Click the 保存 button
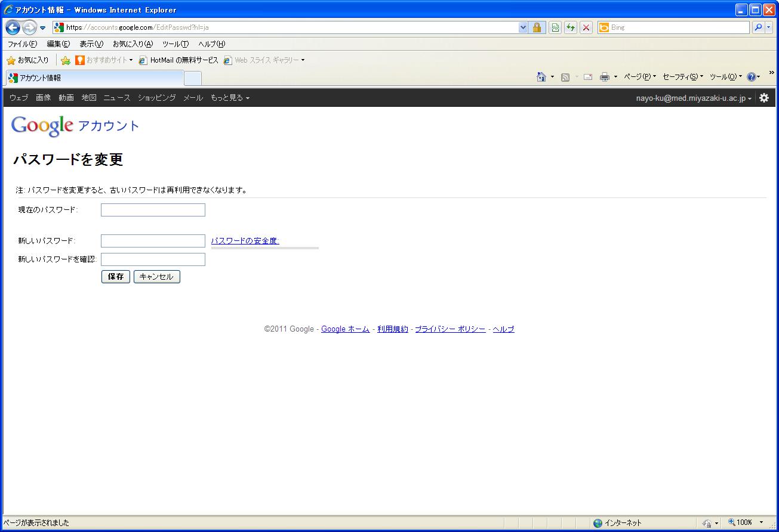The image size is (779, 532). point(116,277)
